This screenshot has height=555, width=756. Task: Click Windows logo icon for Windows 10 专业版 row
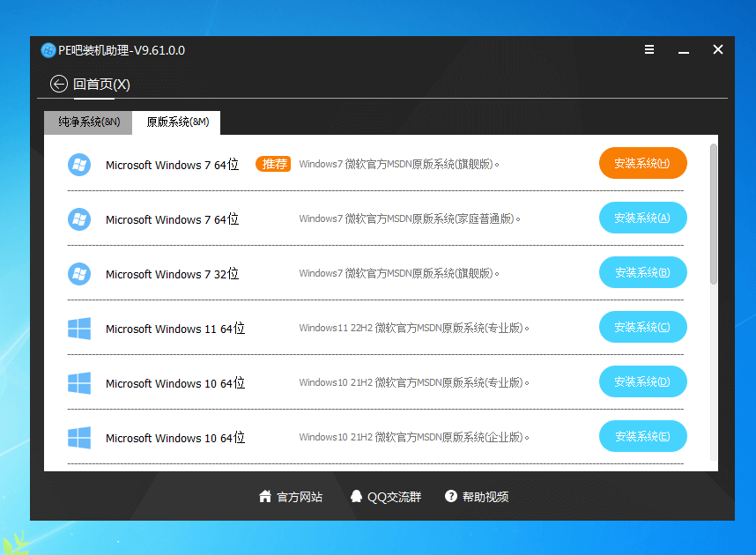[79, 383]
